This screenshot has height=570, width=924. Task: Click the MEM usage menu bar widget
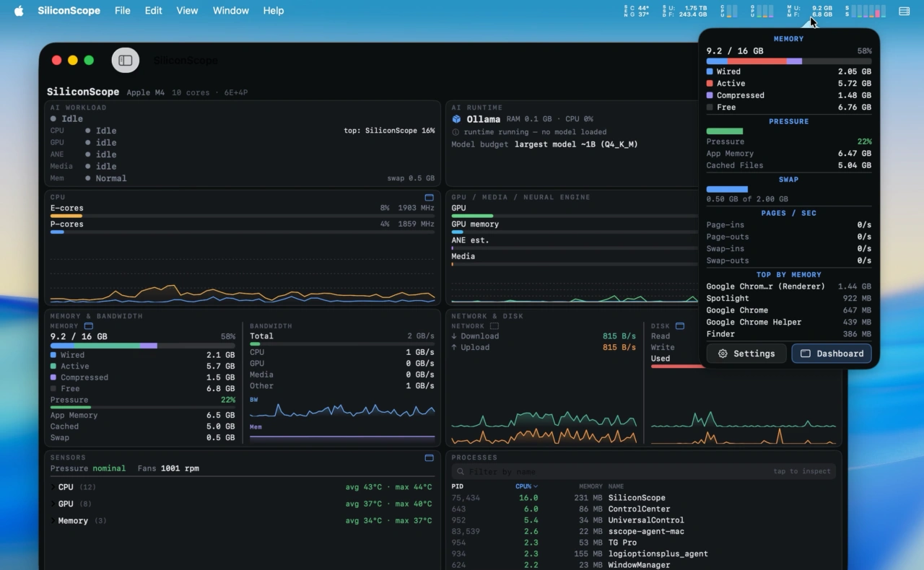[x=810, y=11]
